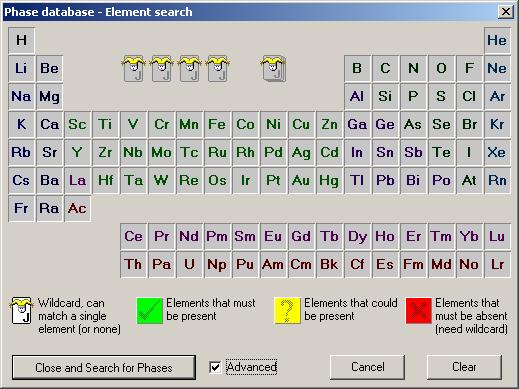Image resolution: width=519 pixels, height=389 pixels.
Task: Toggle the Cu element button
Action: pyautogui.click(x=301, y=124)
